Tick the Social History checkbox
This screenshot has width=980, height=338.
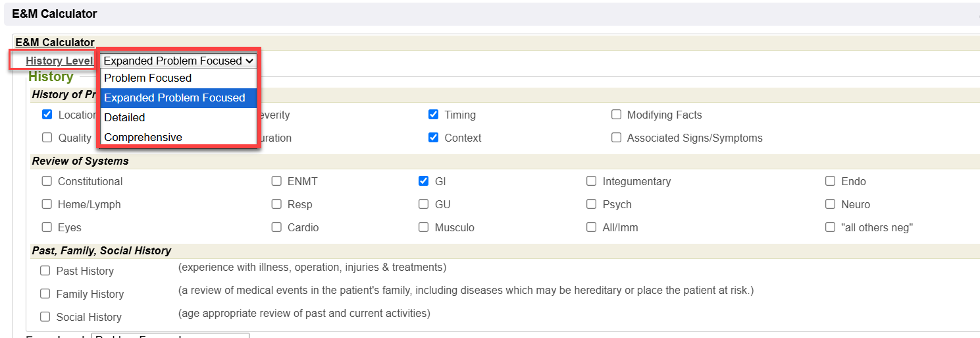tap(45, 317)
